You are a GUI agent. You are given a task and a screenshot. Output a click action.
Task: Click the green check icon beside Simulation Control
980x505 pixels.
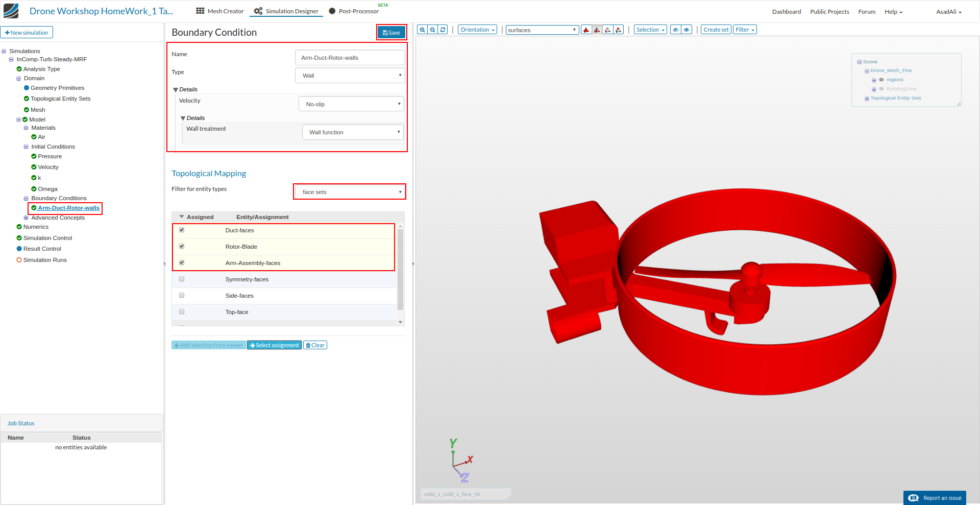pos(19,238)
